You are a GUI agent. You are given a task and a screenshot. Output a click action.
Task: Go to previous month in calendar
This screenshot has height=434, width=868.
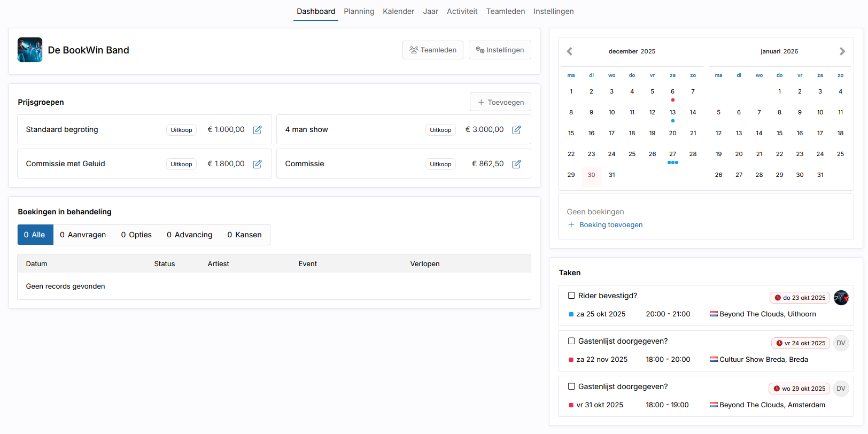click(570, 51)
